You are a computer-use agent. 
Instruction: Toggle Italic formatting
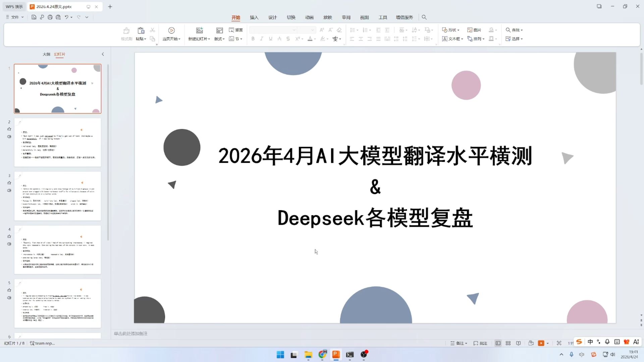(262, 39)
